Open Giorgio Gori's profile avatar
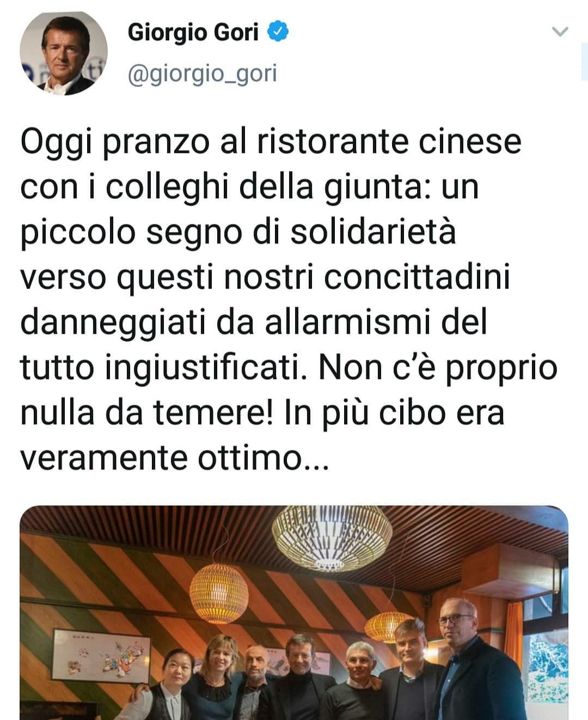 (x=64, y=53)
